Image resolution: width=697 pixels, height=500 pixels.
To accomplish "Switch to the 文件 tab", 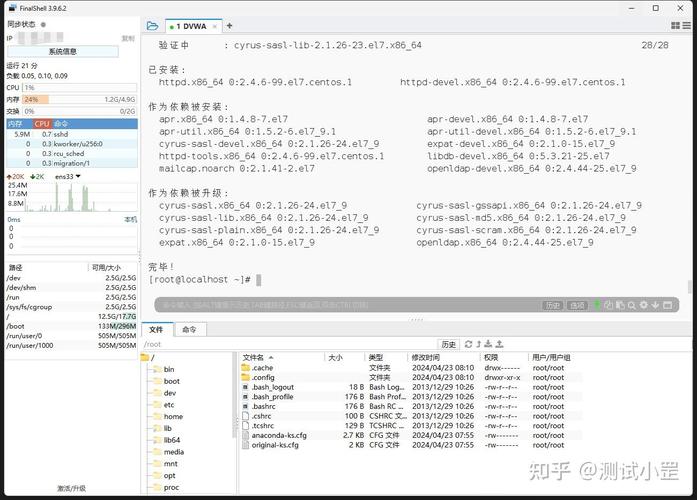I will coord(156,329).
